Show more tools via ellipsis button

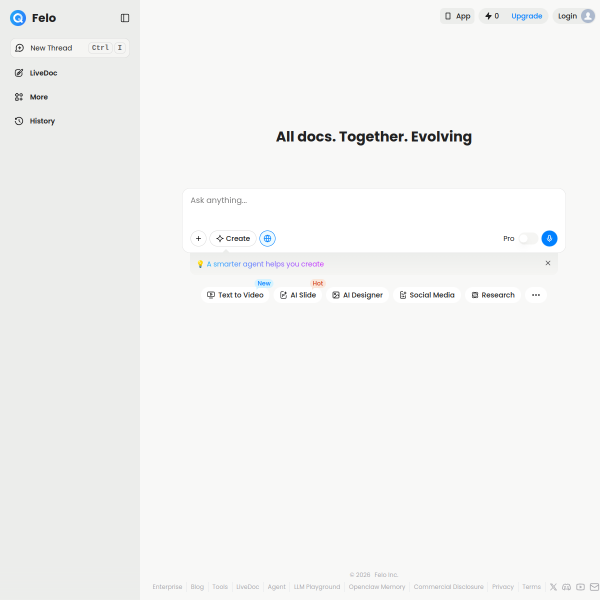point(536,295)
